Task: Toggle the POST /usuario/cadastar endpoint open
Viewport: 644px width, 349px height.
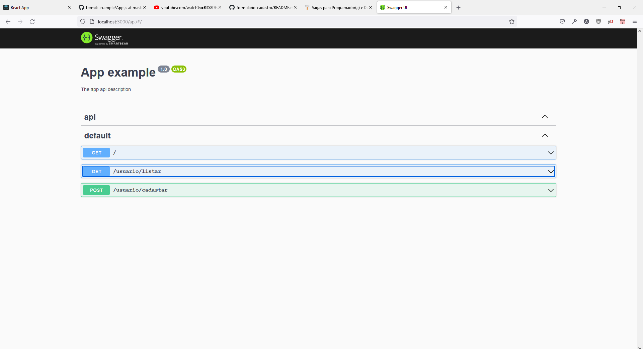Action: pyautogui.click(x=551, y=190)
